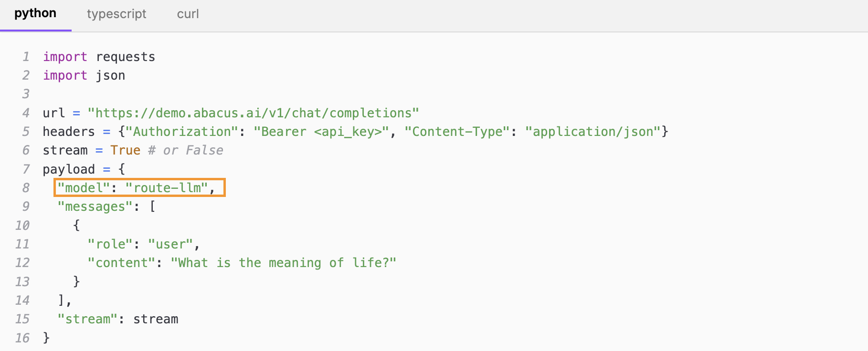Click the "import json" statement
This screenshot has height=351, width=868.
(84, 76)
